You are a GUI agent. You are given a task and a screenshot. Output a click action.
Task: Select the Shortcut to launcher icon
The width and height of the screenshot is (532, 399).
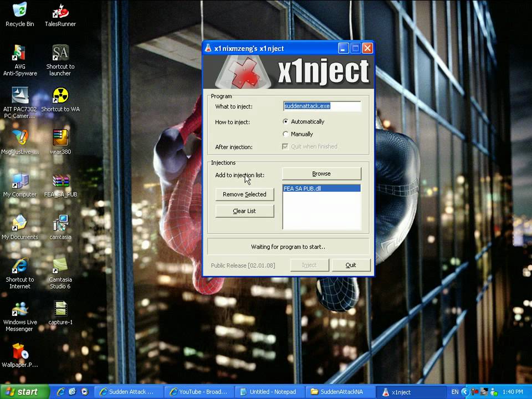point(60,60)
